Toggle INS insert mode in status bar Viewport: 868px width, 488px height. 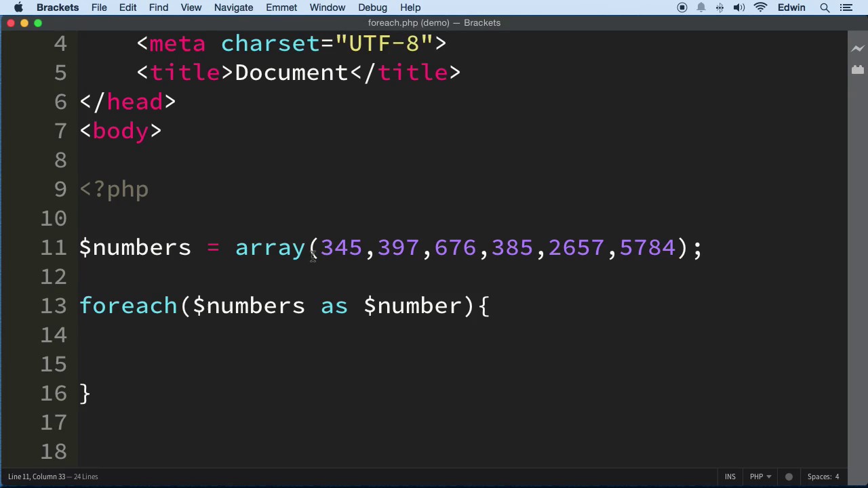coord(730,476)
